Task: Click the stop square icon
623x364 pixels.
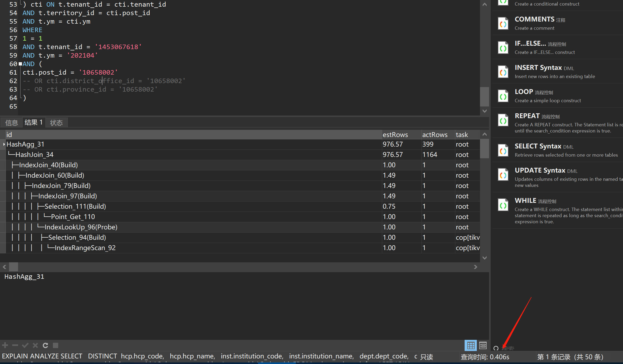Action: click(56, 345)
